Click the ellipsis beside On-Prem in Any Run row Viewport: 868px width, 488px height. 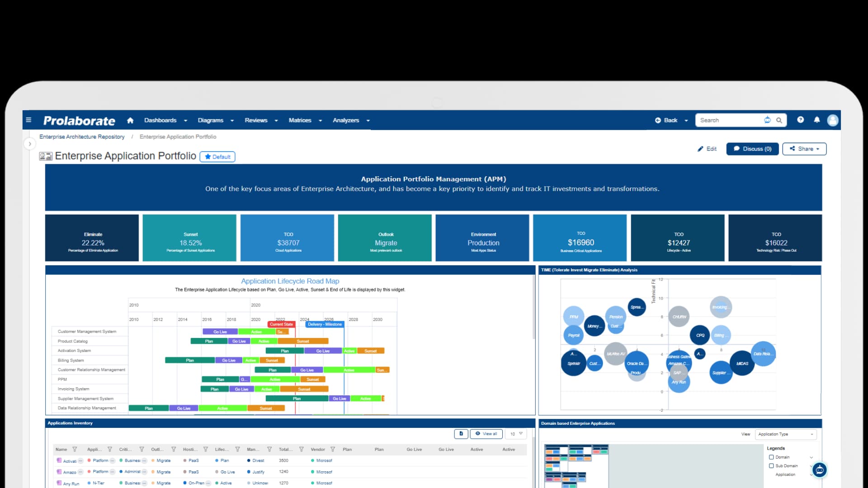(x=208, y=483)
